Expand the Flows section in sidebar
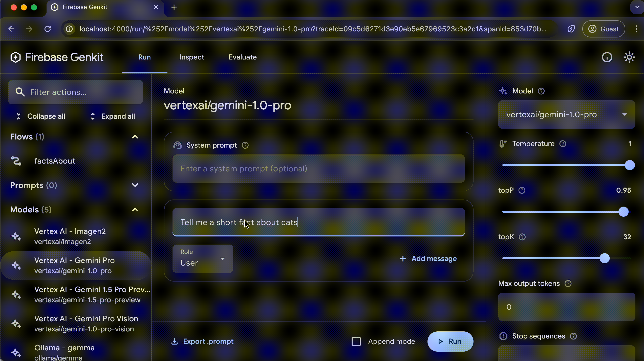The width and height of the screenshot is (644, 361). [x=135, y=136]
